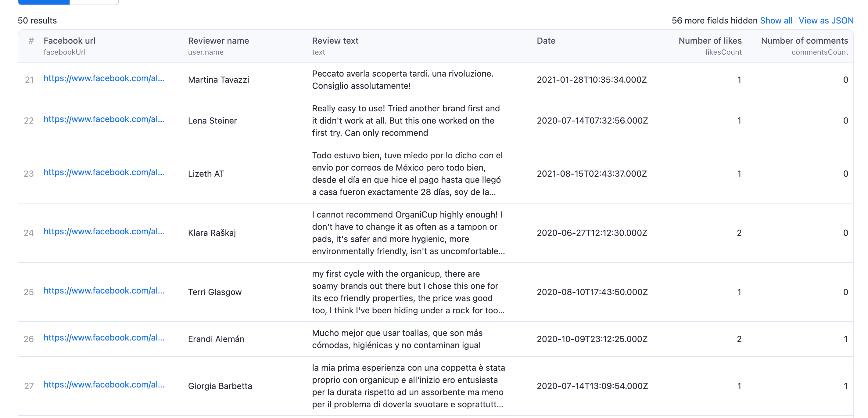This screenshot has width=868, height=418.
Task: Select date '2020-10-09T23:12:25.000Z'
Action: click(592, 339)
